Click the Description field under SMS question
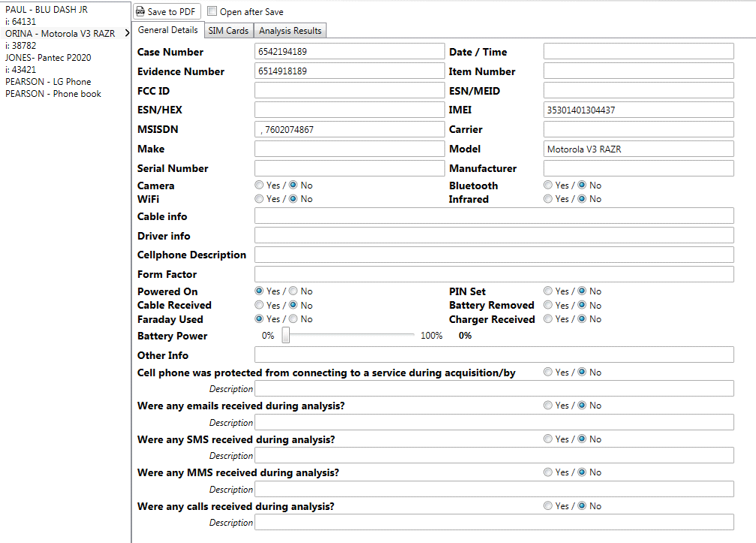 tap(494, 455)
